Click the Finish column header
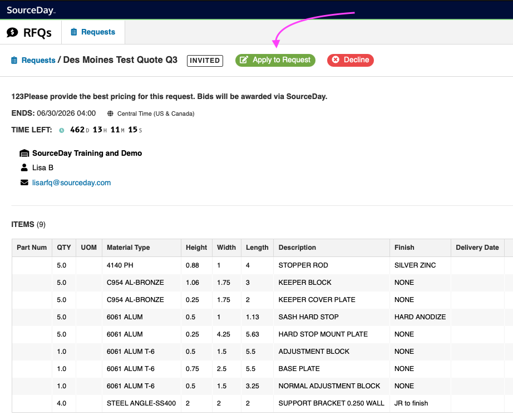The width and height of the screenshot is (513, 420). (x=420, y=248)
